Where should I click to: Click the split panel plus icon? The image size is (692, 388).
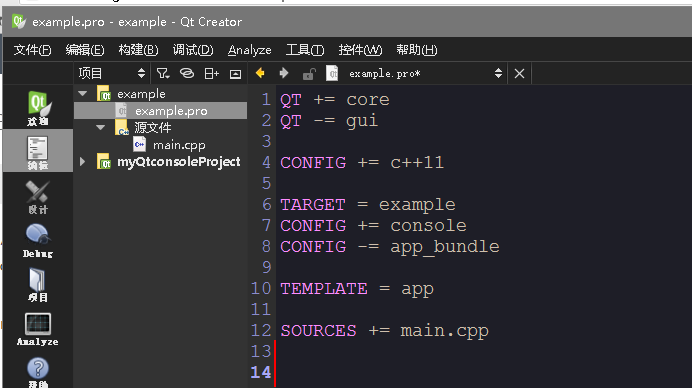pos(211,73)
